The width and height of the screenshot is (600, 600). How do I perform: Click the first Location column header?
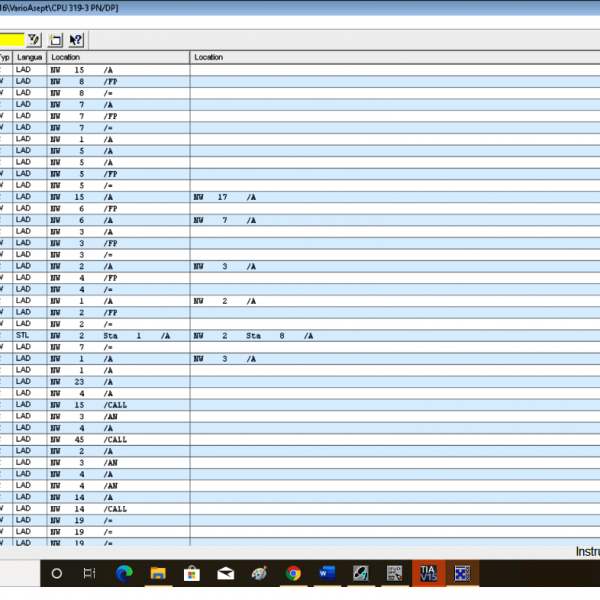pyautogui.click(x=118, y=57)
